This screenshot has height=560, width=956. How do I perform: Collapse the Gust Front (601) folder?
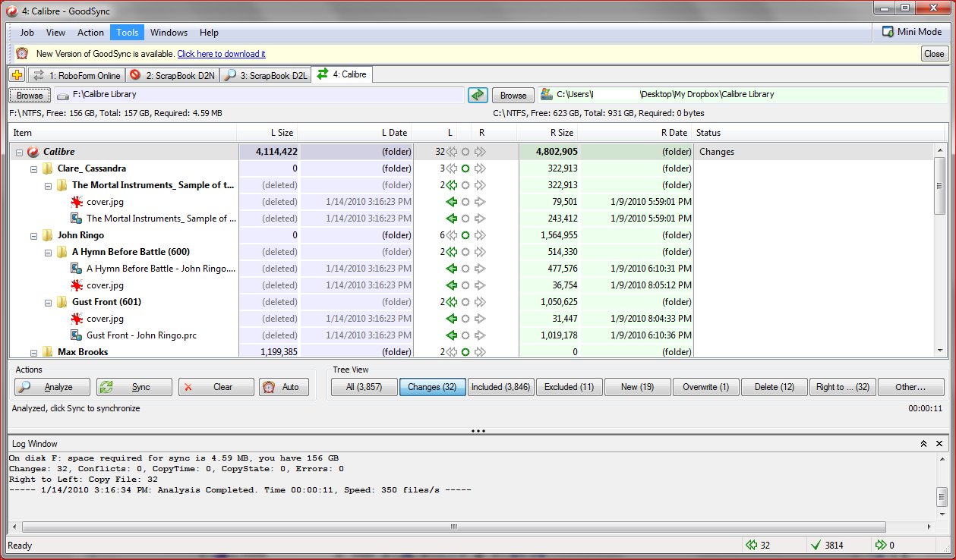point(49,302)
